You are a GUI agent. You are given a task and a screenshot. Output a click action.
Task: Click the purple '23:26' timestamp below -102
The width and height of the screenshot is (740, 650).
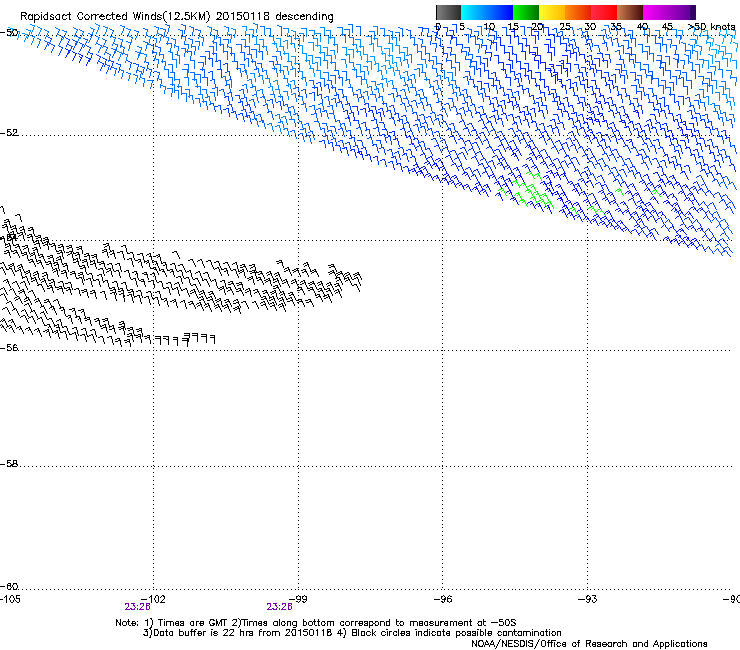[x=137, y=607]
